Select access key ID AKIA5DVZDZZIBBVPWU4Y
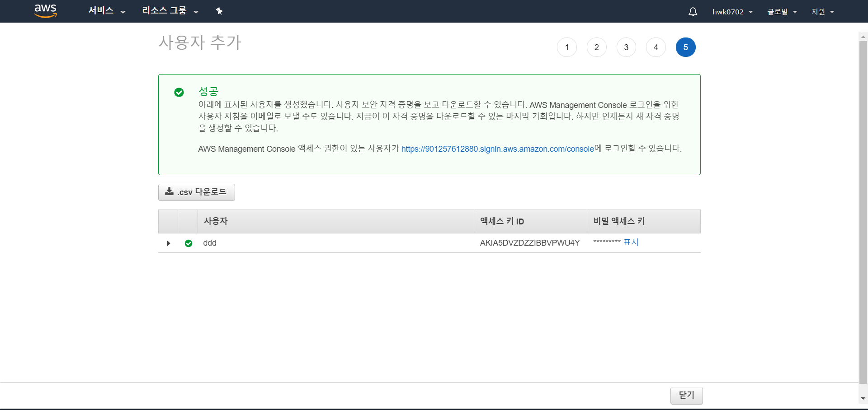 click(530, 243)
